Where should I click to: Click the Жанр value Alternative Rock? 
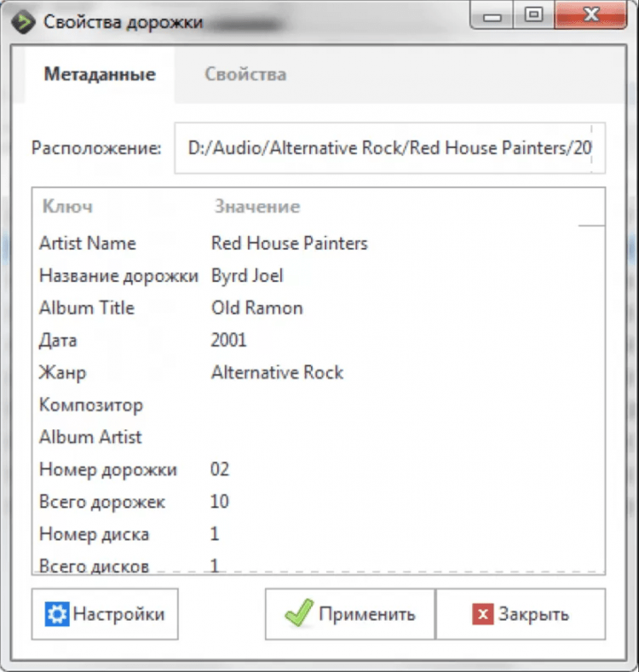point(277,372)
